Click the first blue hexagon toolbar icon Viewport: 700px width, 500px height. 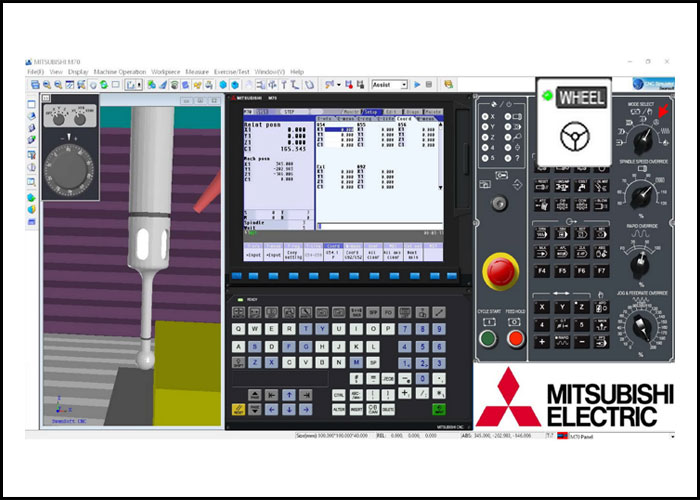coord(223,84)
